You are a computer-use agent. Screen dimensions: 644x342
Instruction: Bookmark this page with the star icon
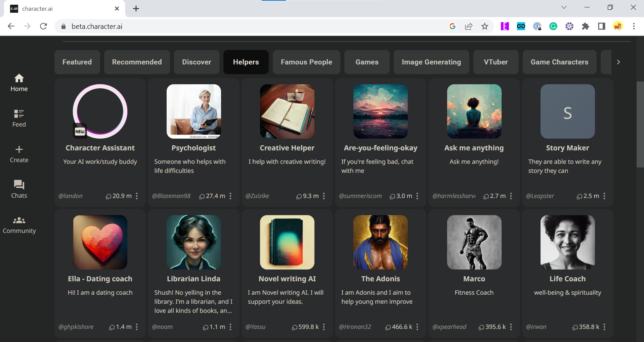[485, 26]
